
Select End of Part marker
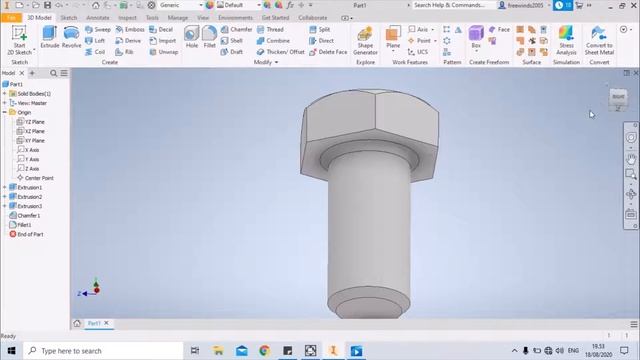point(27,234)
